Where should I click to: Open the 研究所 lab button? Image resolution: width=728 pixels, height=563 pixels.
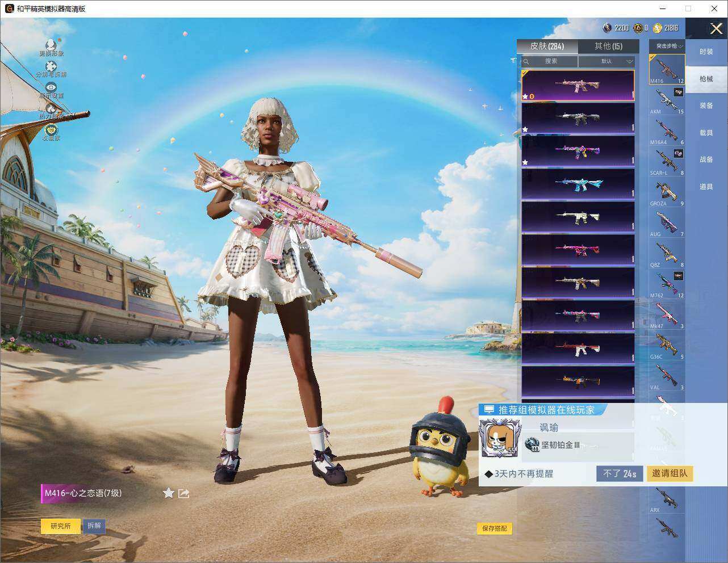coord(61,526)
